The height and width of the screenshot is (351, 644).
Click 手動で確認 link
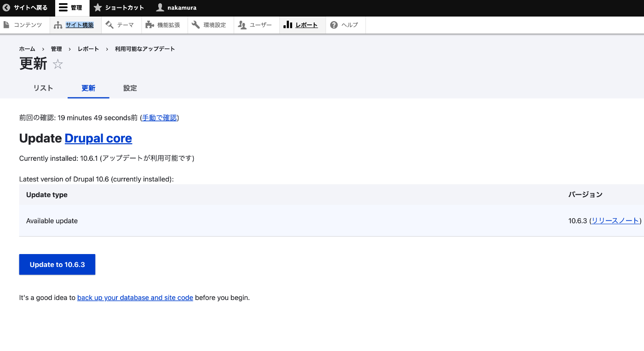160,118
